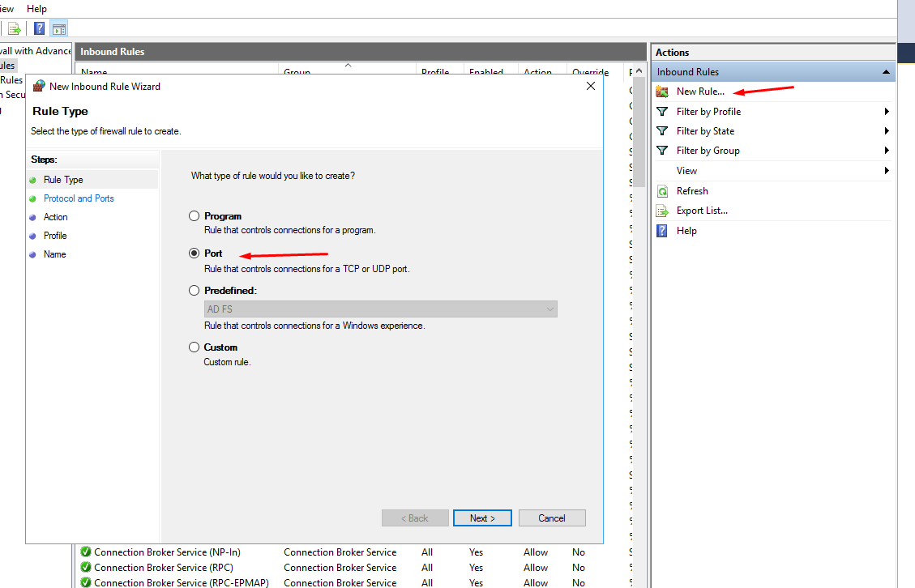This screenshot has height=588, width=915.
Task: Cancel the New Inbound Rule Wizard
Action: click(552, 518)
